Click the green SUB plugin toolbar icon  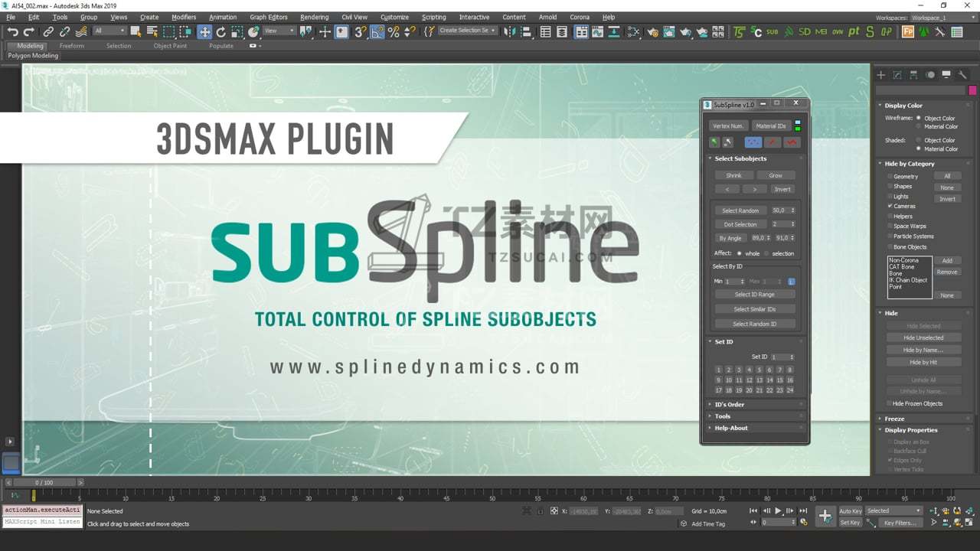point(772,31)
